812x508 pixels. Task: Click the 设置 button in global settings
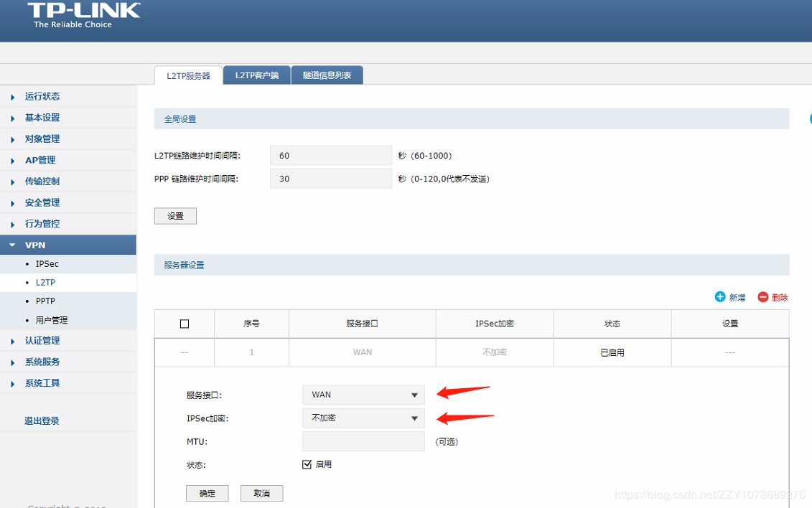coord(176,216)
